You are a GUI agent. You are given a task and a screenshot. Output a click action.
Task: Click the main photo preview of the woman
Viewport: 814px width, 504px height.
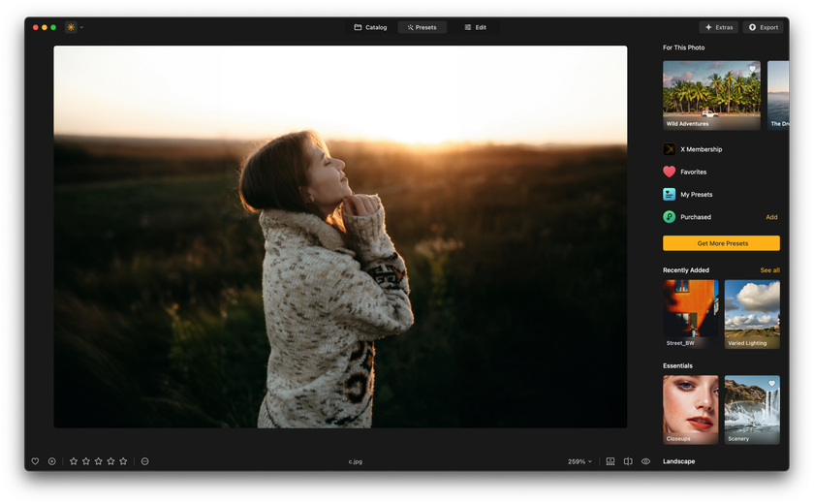tap(340, 236)
